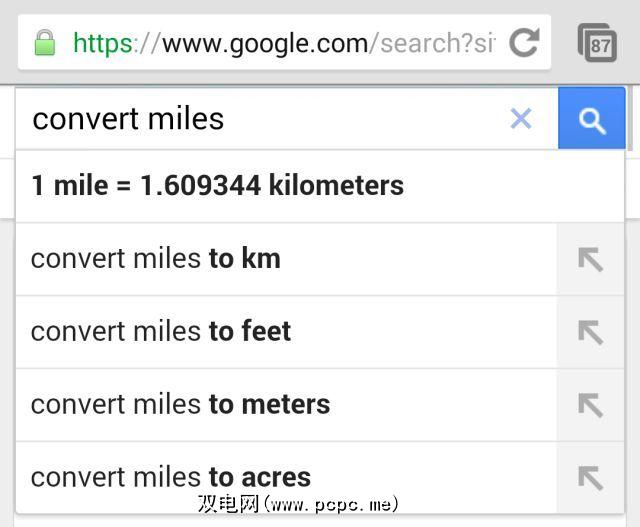Click the word "kilometers" in the answer
640x527 pixels.
tap(336, 186)
